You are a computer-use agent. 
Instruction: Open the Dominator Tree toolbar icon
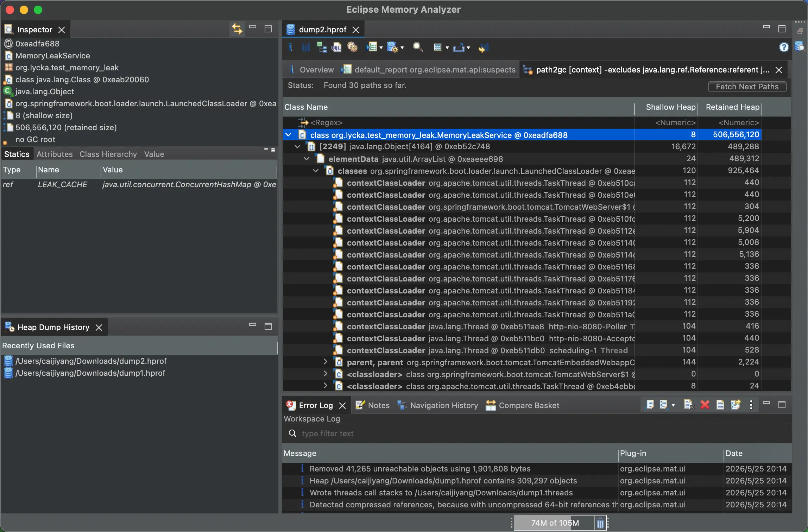pos(321,47)
